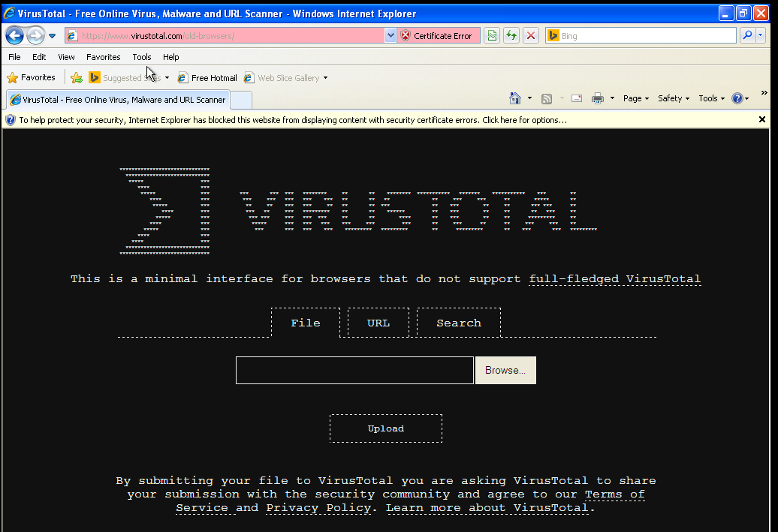The height and width of the screenshot is (532, 778).
Task: Switch to the URL tab
Action: point(378,323)
